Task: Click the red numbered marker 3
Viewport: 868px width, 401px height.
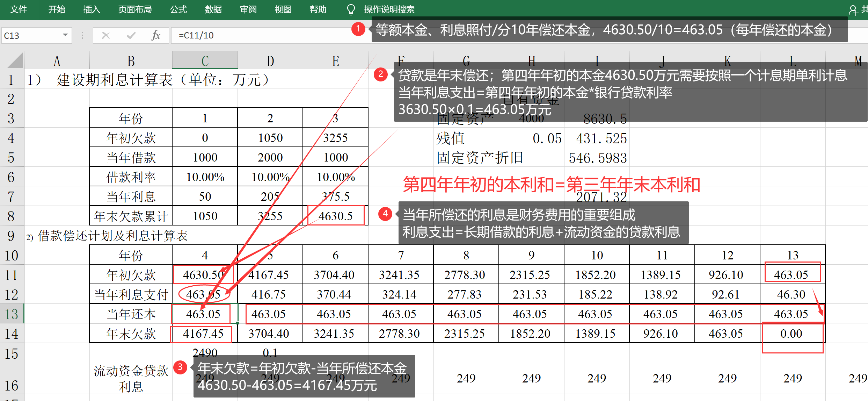Action: click(x=180, y=367)
